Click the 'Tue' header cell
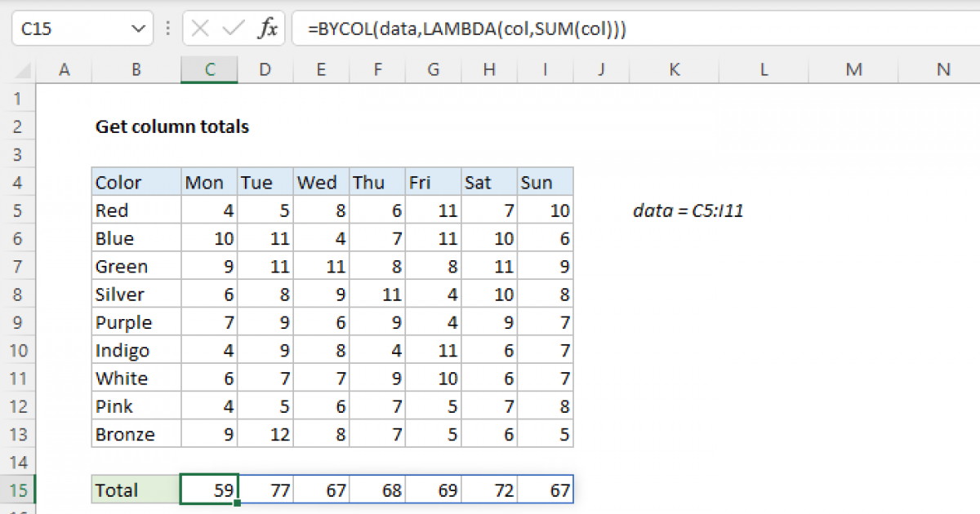 tap(265, 183)
